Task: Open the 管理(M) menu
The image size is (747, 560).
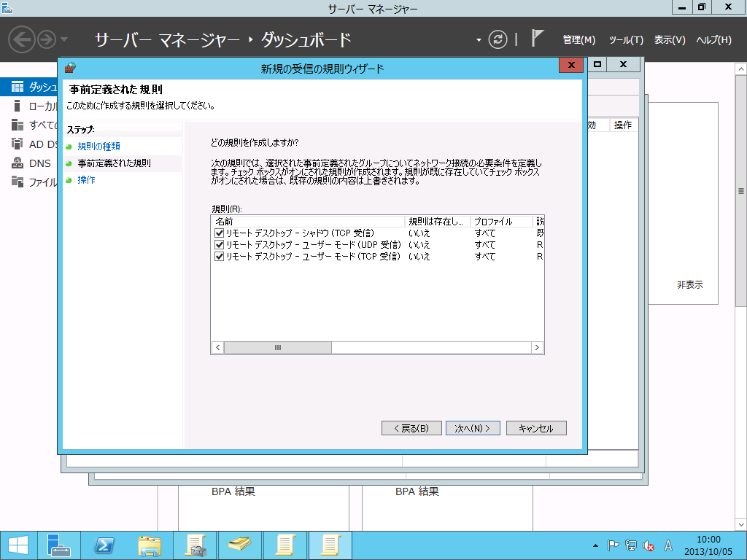Action: (578, 40)
